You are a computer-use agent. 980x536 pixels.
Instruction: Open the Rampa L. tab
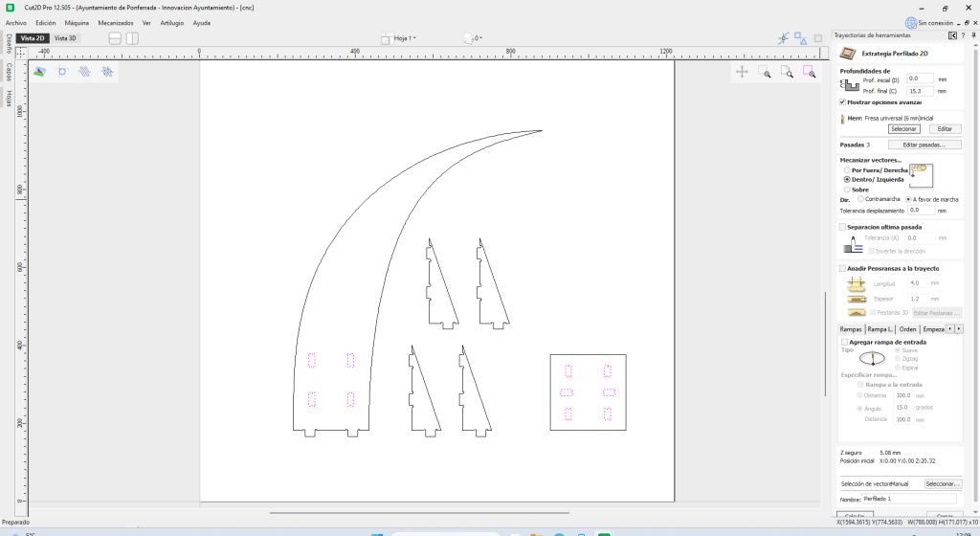880,329
